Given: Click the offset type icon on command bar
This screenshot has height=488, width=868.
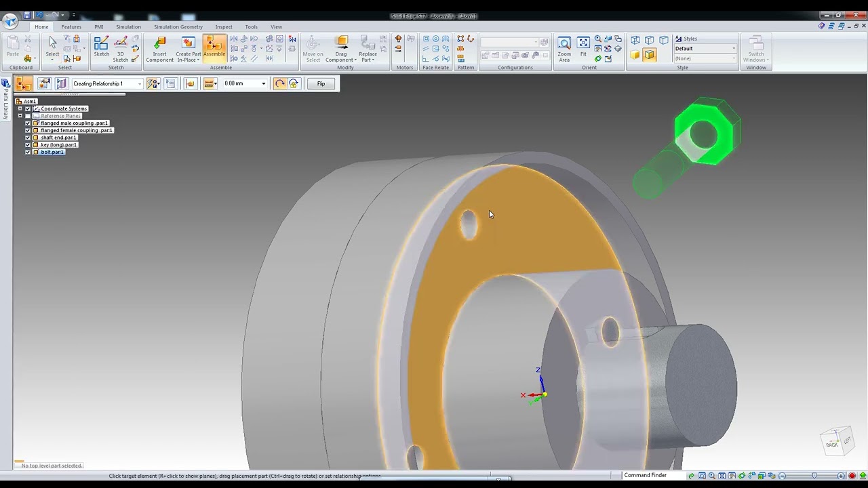Looking at the screenshot, I should (x=210, y=83).
